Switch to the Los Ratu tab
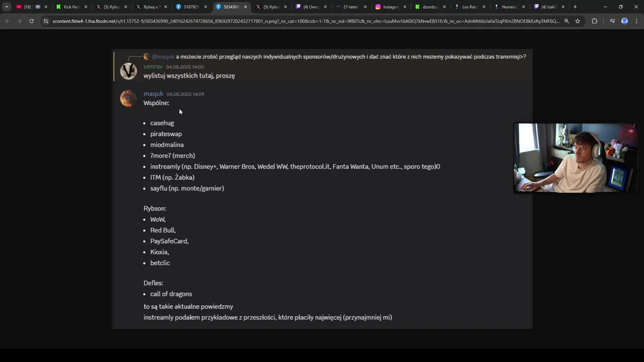 (470, 7)
